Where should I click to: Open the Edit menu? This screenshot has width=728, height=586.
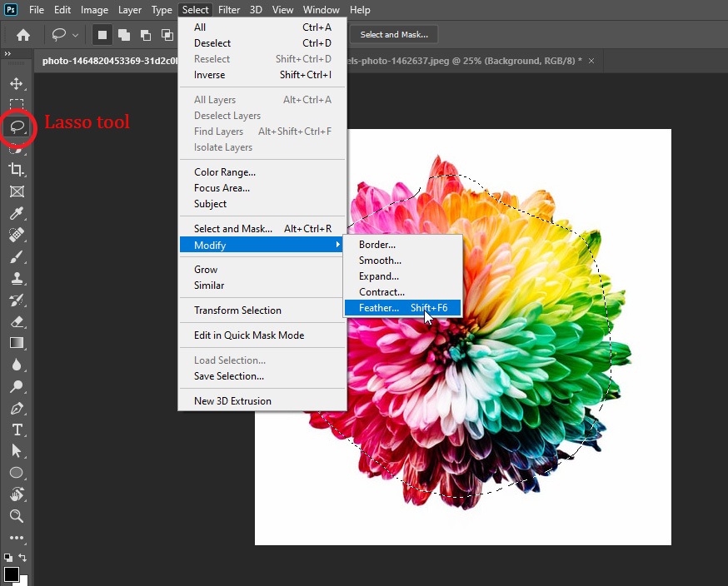[62, 10]
